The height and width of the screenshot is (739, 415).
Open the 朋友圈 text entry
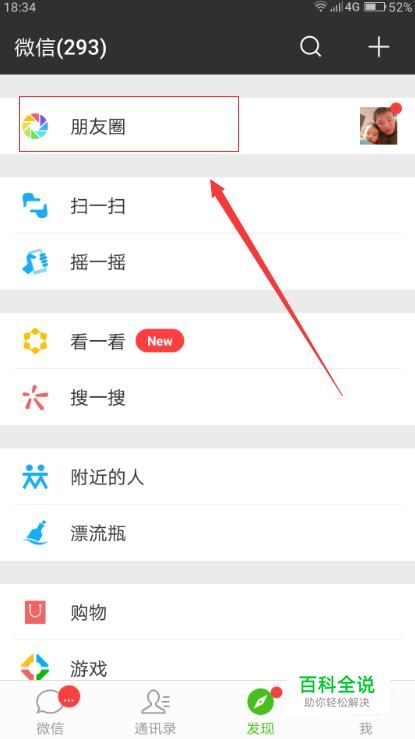point(98,126)
